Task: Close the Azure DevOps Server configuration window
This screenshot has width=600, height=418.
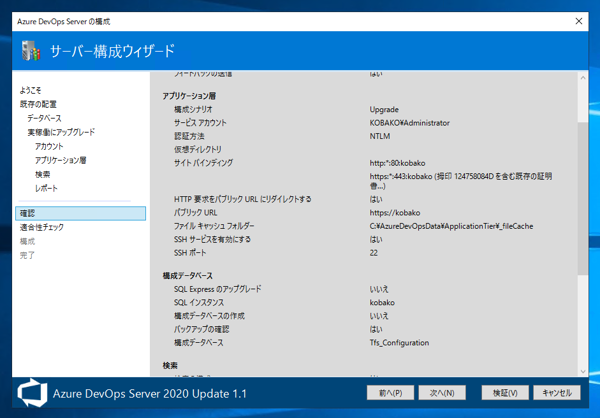Action: (579, 21)
